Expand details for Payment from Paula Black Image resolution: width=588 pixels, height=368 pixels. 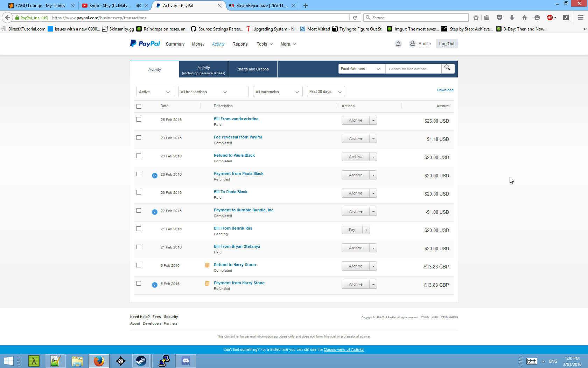click(154, 176)
